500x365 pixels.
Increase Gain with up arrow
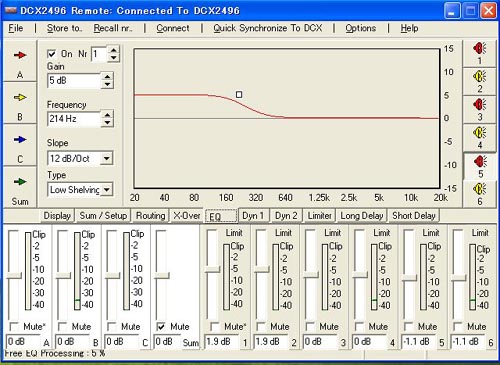(107, 77)
